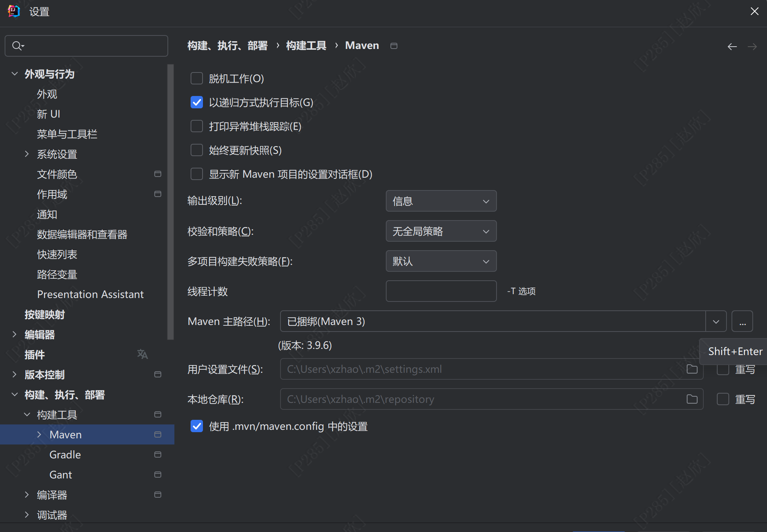Open 按键映射 settings page
The height and width of the screenshot is (532, 767).
tap(44, 315)
